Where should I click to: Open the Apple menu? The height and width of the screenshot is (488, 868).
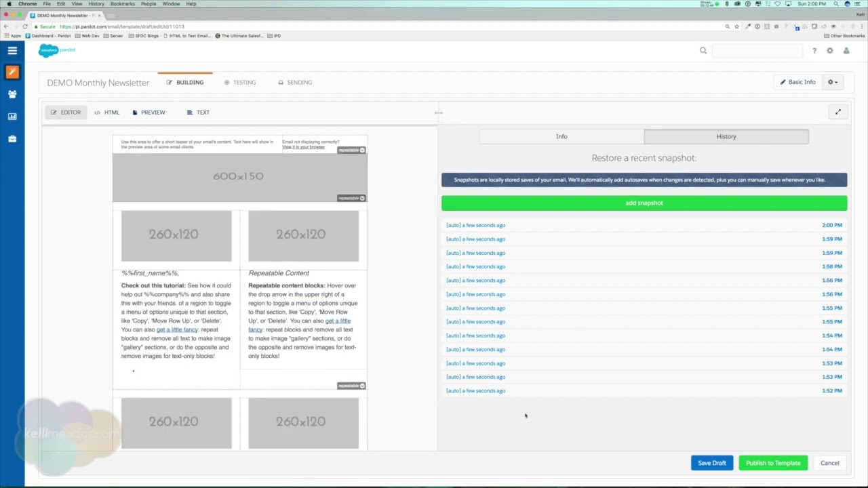coord(8,4)
